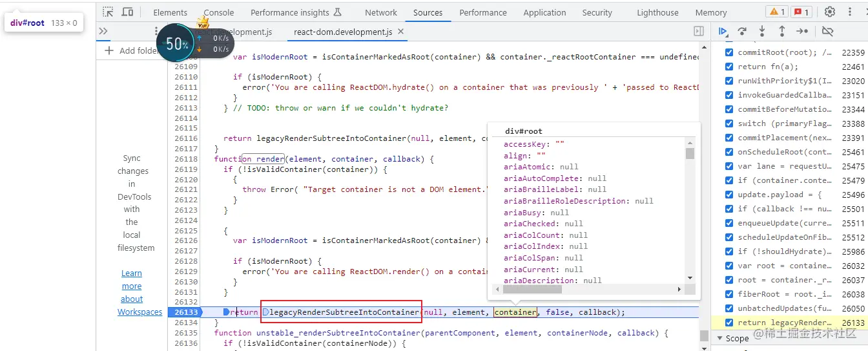Viewport: 868px width, 351px height.
Task: Toggle the debugger sidebar panel icon
Action: tap(698, 31)
